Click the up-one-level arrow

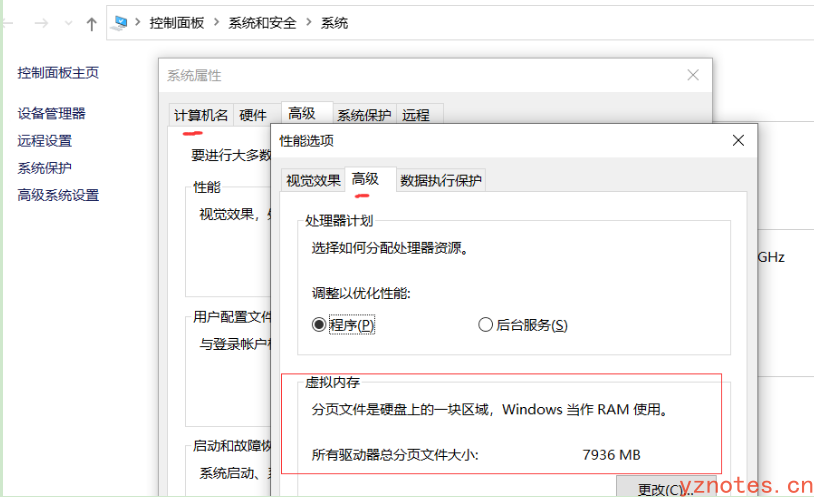pyautogui.click(x=92, y=22)
